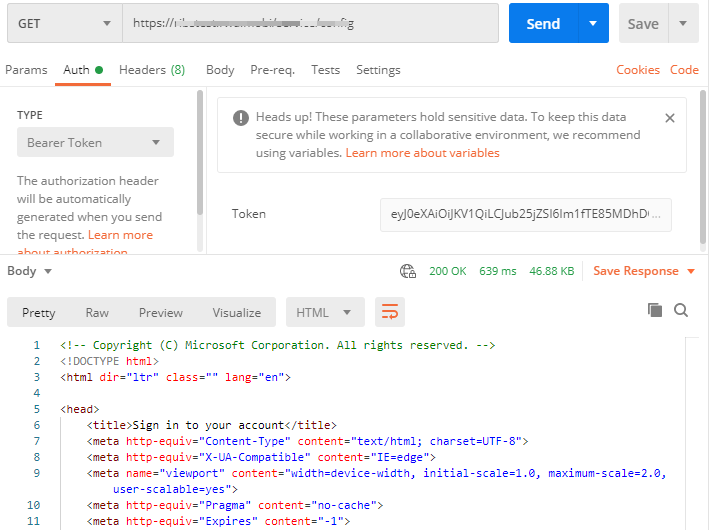
Task: Open the GET method dropdown
Action: coord(62,23)
